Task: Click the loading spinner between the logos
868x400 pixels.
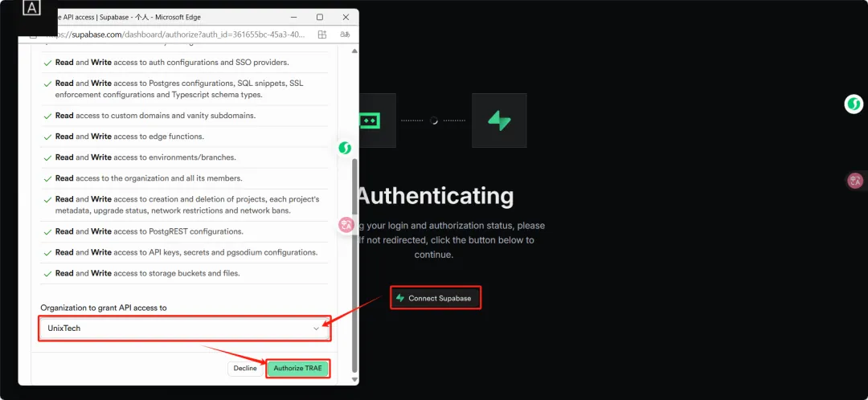Action: click(x=433, y=120)
